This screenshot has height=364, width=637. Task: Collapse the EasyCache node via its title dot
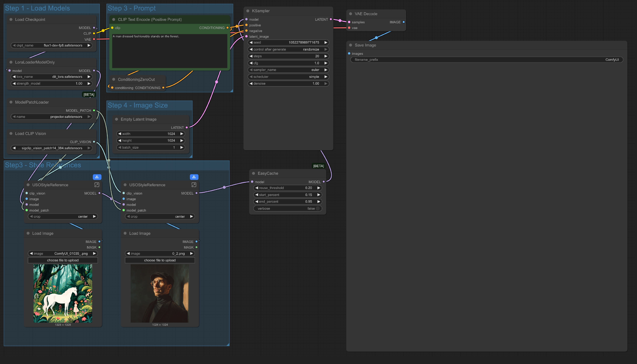[254, 173]
